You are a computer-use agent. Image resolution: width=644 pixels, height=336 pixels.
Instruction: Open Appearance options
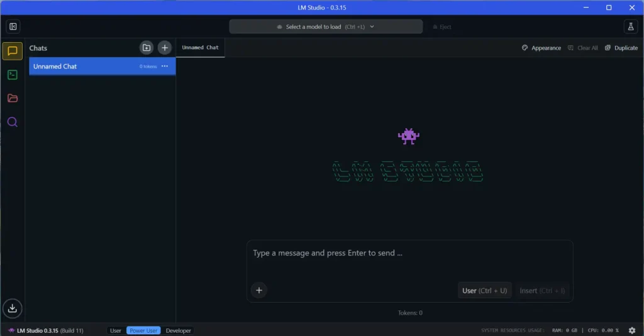[541, 48]
